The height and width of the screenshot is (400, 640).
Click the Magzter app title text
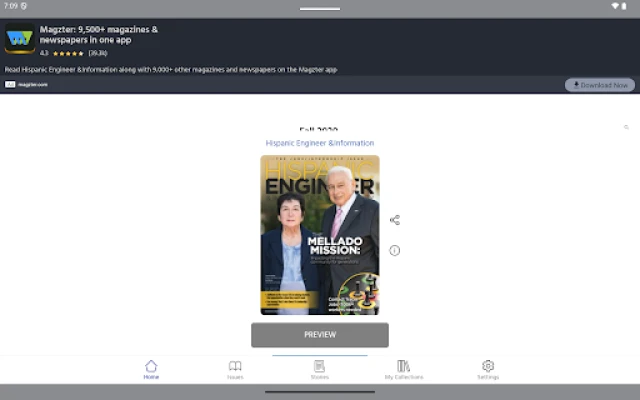[x=99, y=34]
